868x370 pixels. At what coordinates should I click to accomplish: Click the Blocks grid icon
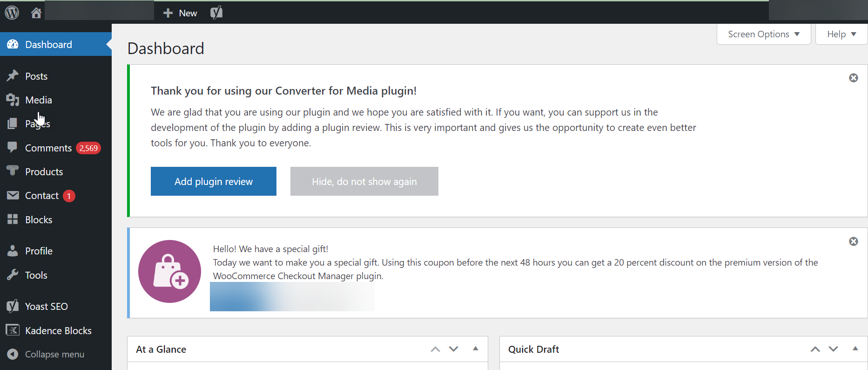13,219
